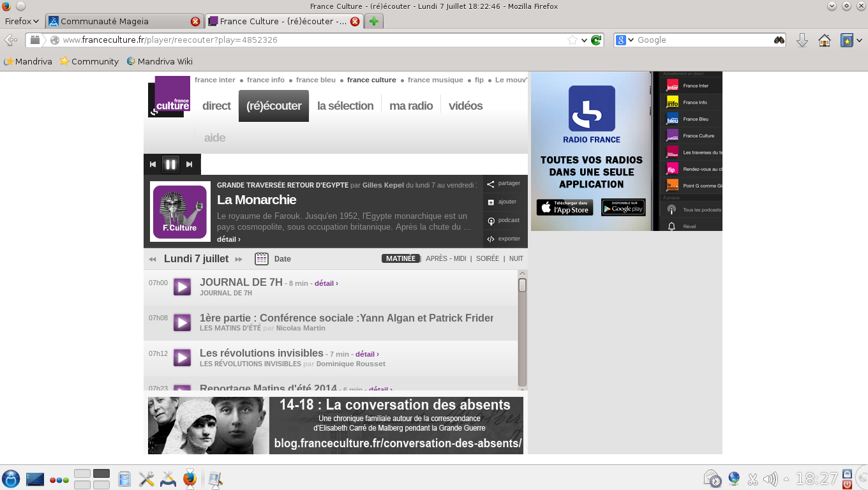The width and height of the screenshot is (868, 490).
Task: Open ma radio menu item
Action: pyautogui.click(x=411, y=106)
